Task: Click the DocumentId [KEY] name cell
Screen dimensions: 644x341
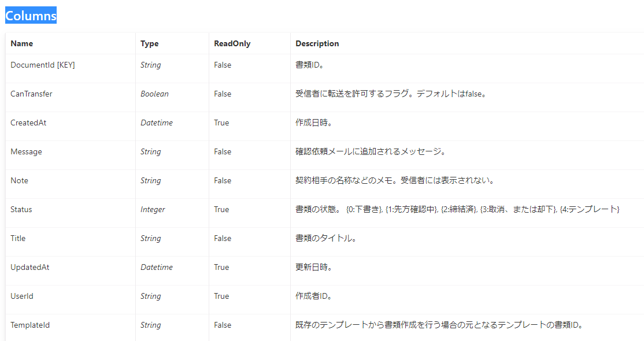Action: pos(43,65)
